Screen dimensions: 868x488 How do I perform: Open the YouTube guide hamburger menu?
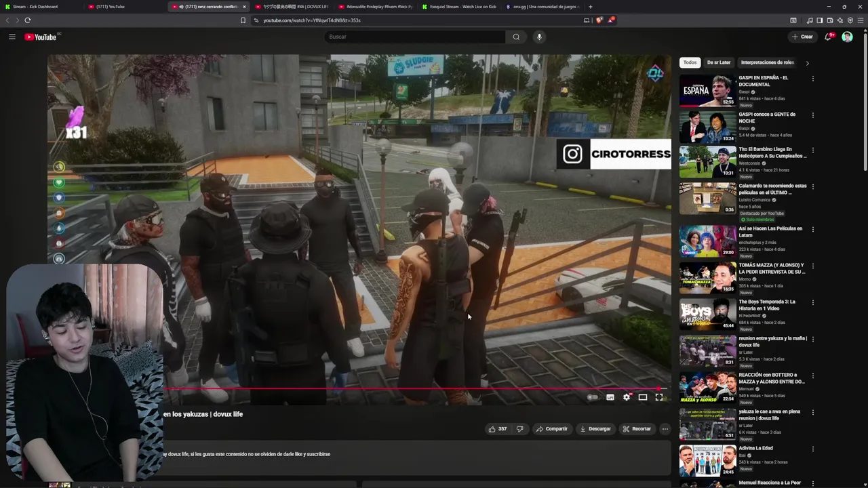tap(12, 37)
